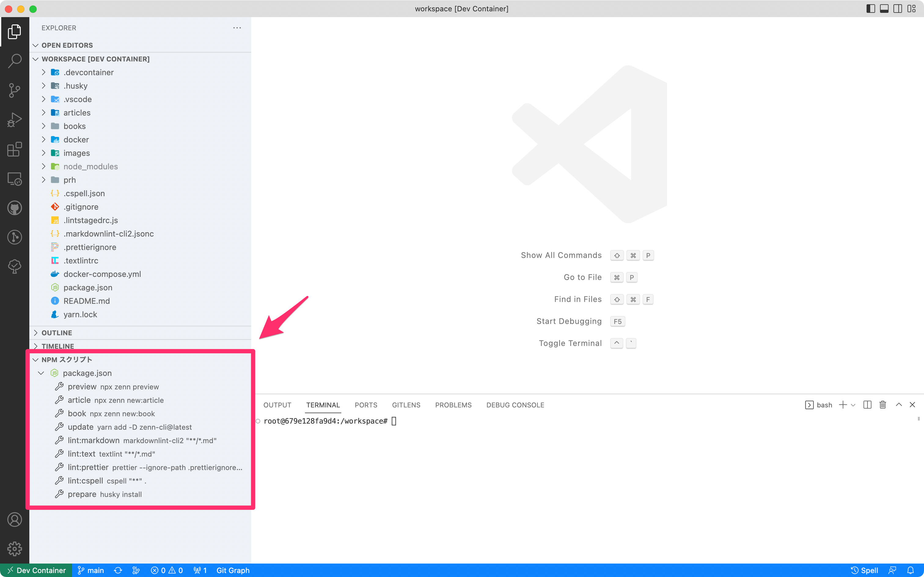Open the Accounts menu icon
Image resolution: width=924 pixels, height=577 pixels.
[14, 519]
